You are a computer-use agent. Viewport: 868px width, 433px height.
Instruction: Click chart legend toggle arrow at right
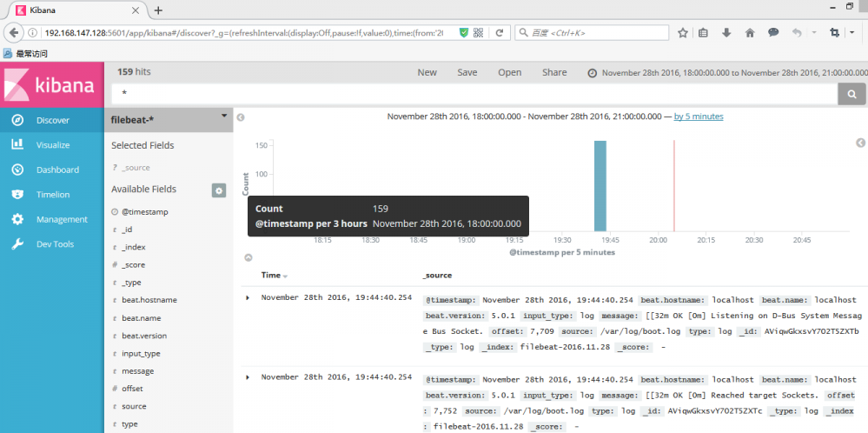pyautogui.click(x=860, y=143)
